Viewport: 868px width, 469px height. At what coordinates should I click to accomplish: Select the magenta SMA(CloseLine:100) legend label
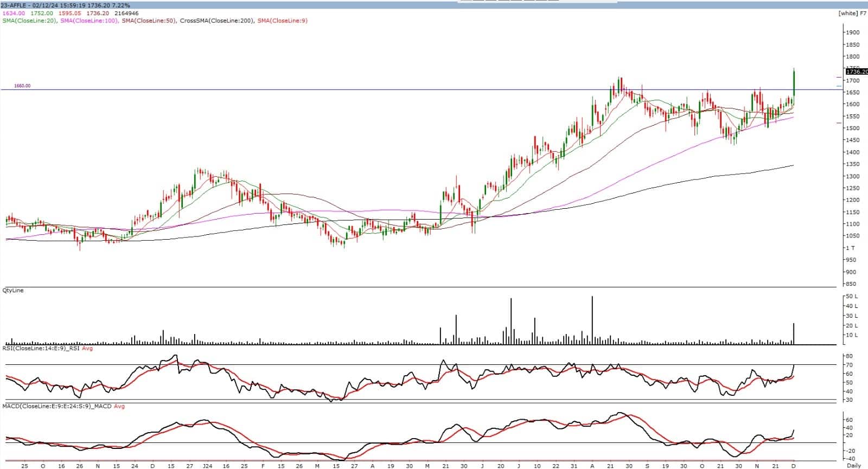point(88,21)
